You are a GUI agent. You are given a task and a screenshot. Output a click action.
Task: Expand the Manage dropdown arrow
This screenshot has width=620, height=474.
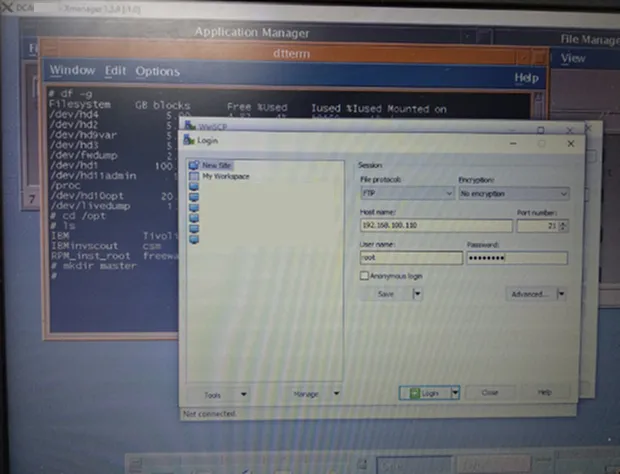[336, 394]
